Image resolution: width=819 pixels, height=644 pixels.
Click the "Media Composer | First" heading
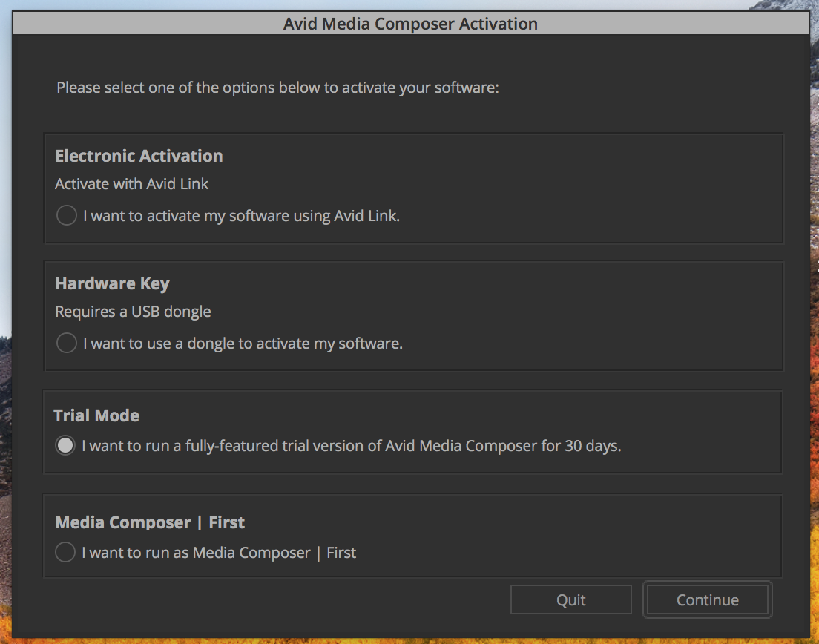click(x=150, y=522)
